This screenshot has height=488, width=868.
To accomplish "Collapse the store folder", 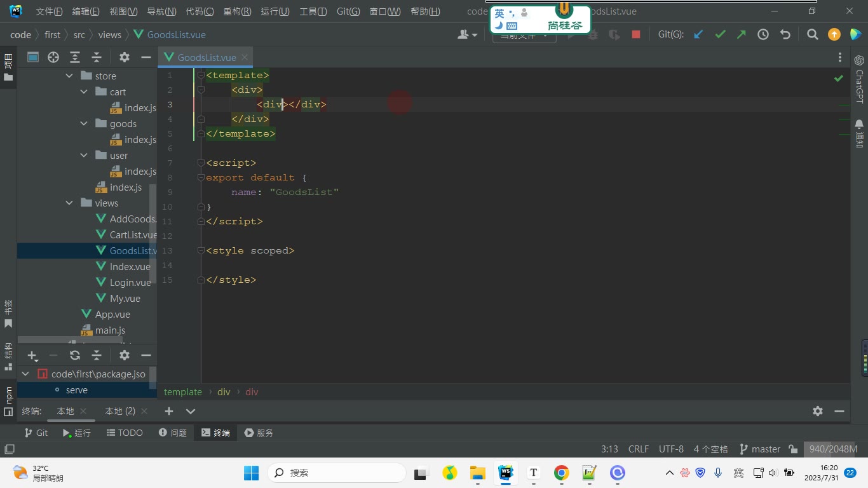I will click(x=69, y=76).
